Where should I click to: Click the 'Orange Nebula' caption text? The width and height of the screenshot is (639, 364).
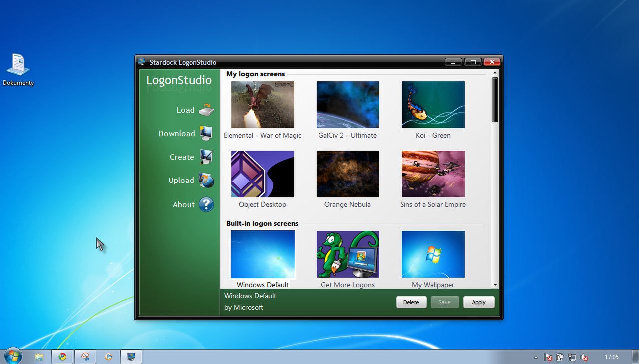[347, 204]
